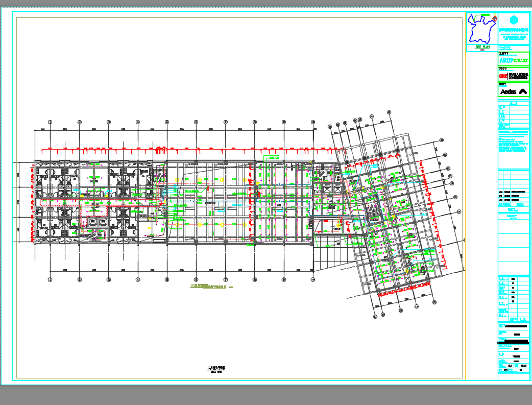
Task: Click the cyan hexagon institute logo
Action: [x=514, y=20]
